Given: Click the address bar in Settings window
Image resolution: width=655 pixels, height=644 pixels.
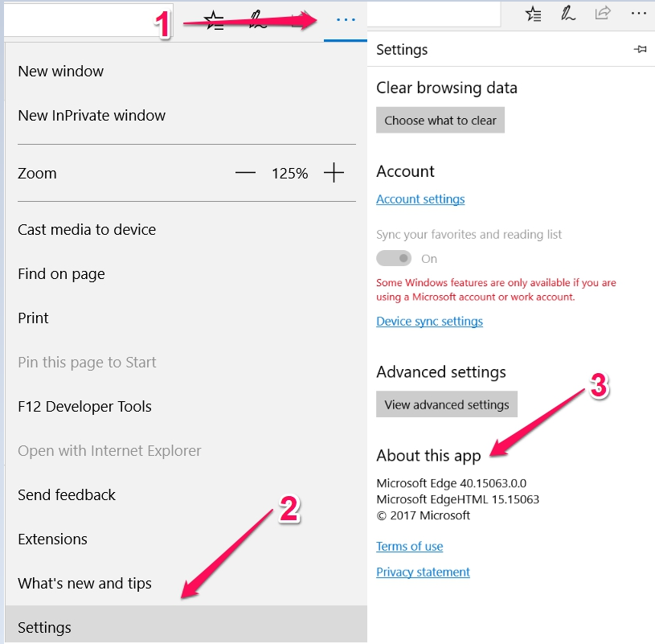Looking at the screenshot, I should coord(434,14).
